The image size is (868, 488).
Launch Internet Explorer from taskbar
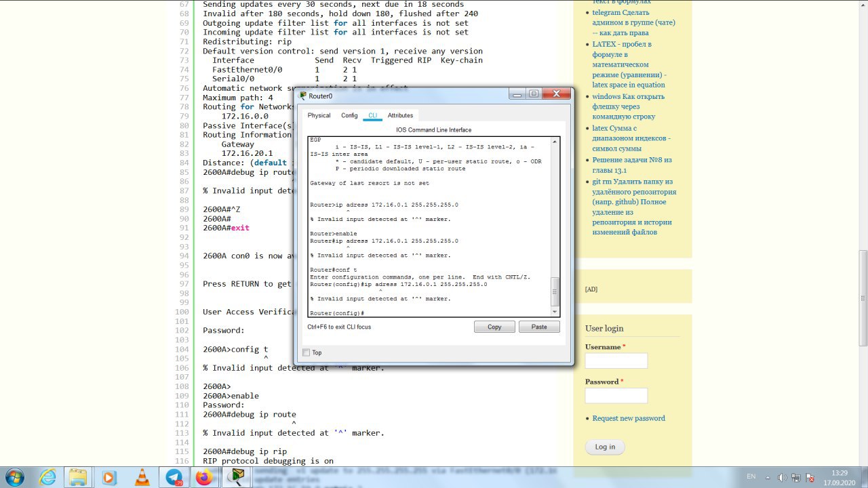[x=47, y=477]
